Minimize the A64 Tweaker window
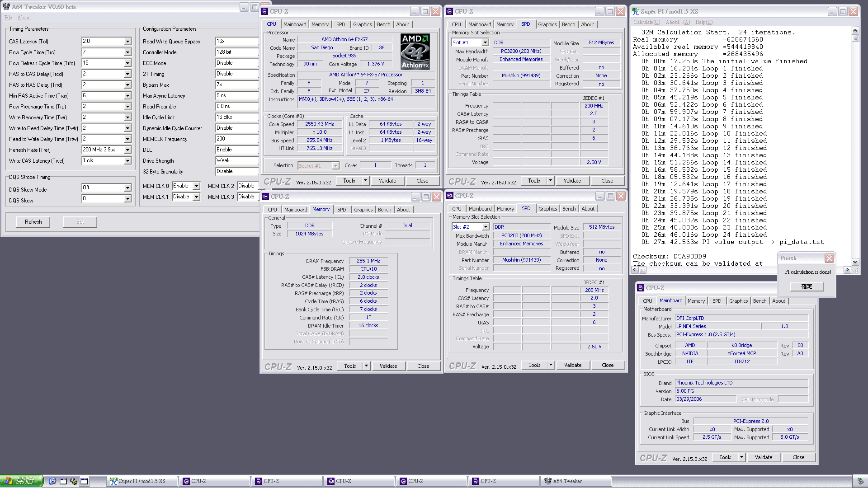Image resolution: width=868 pixels, height=488 pixels. coord(244,7)
